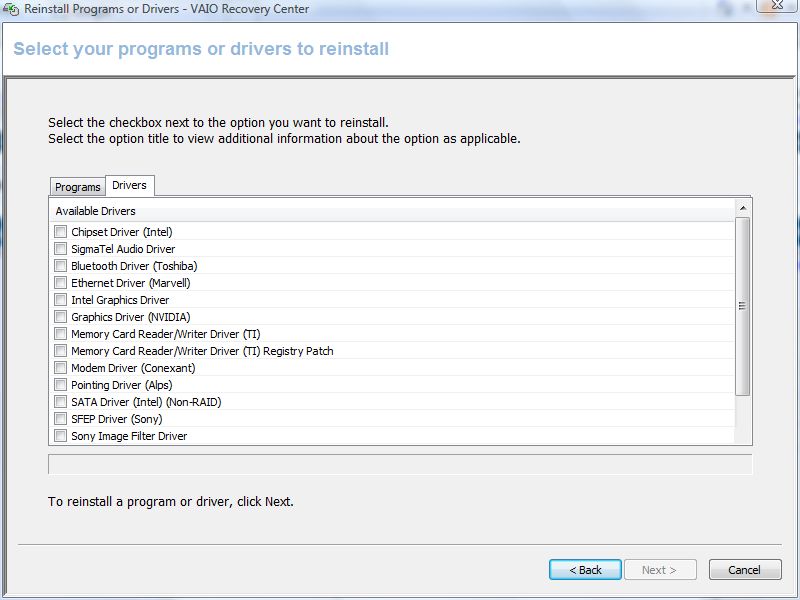
Task: Click the Modem Driver (Conexant) title
Action: [133, 368]
